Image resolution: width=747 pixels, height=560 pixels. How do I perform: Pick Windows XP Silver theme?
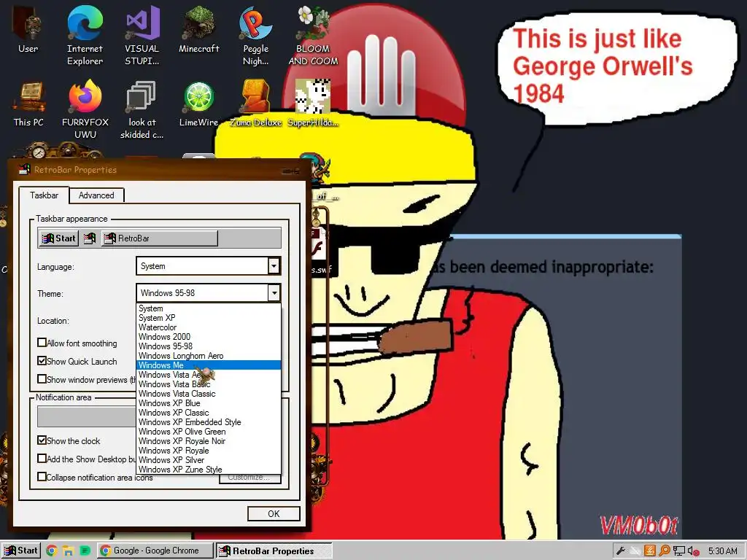209,460
